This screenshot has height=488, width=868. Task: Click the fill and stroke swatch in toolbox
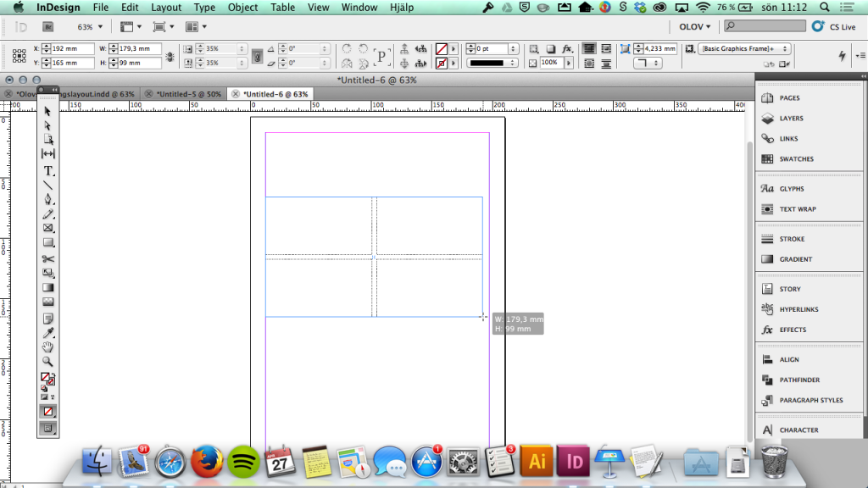[48, 379]
